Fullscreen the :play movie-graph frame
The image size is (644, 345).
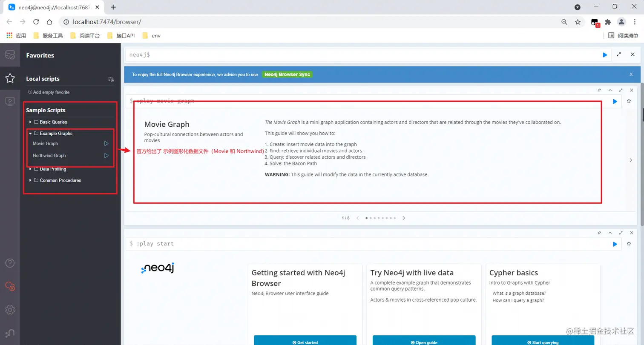tap(621, 90)
